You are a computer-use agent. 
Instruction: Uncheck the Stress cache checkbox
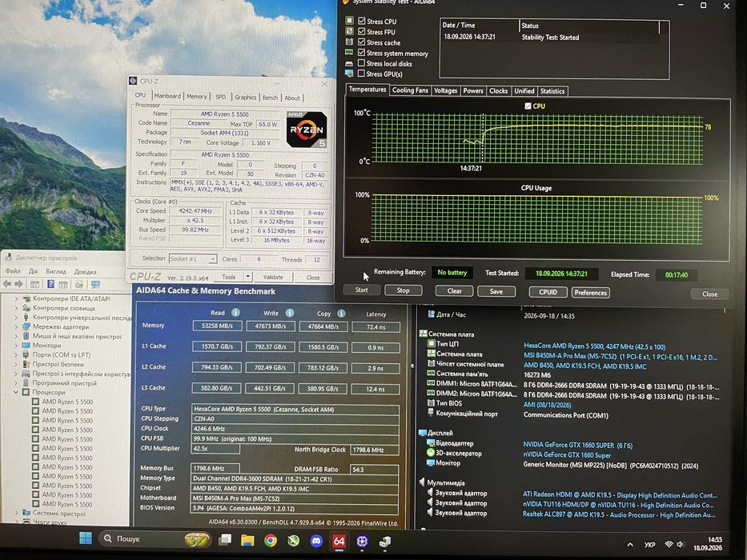click(362, 42)
